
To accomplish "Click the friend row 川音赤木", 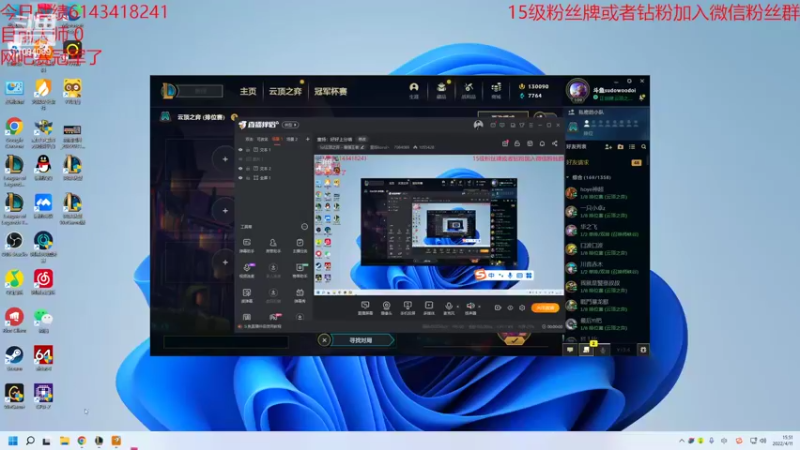I will pyautogui.click(x=604, y=268).
